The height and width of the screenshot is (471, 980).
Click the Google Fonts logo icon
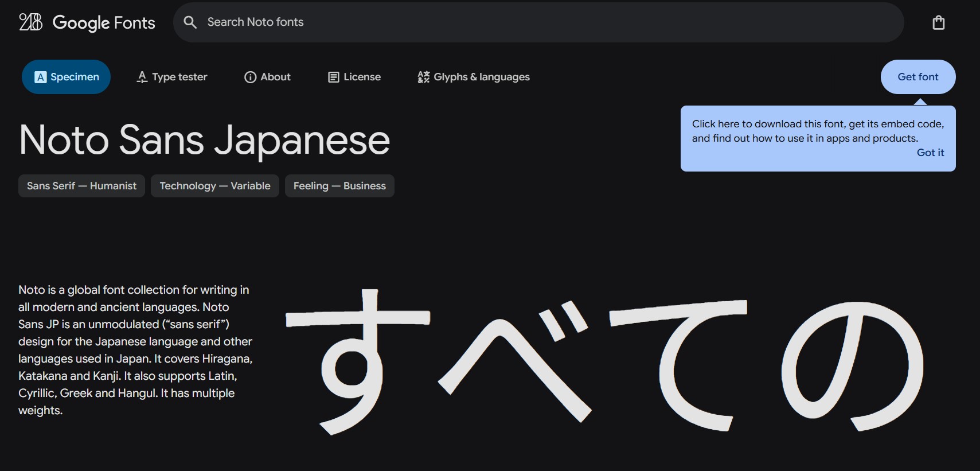tap(31, 22)
